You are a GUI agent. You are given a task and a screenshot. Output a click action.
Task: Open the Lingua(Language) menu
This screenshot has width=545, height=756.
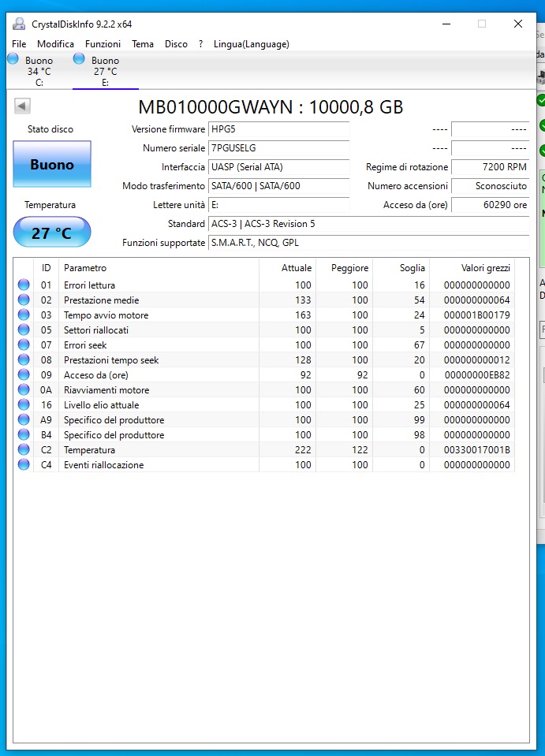point(252,44)
